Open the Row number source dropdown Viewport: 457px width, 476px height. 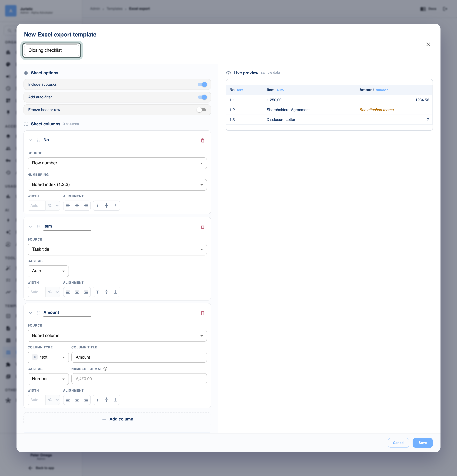pos(117,163)
